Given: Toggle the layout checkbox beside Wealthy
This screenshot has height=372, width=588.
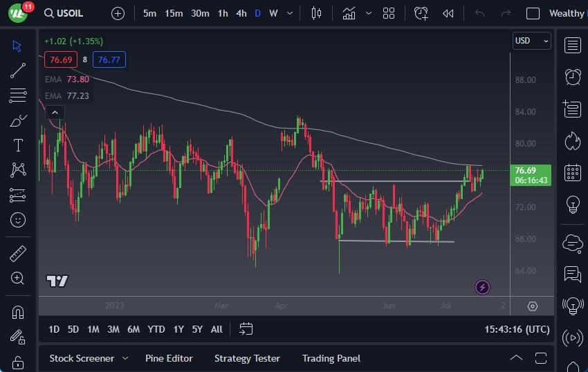Looking at the screenshot, I should click(533, 13).
